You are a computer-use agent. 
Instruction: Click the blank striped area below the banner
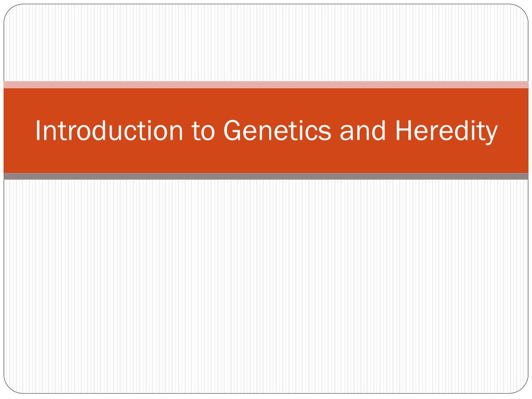pos(266,287)
